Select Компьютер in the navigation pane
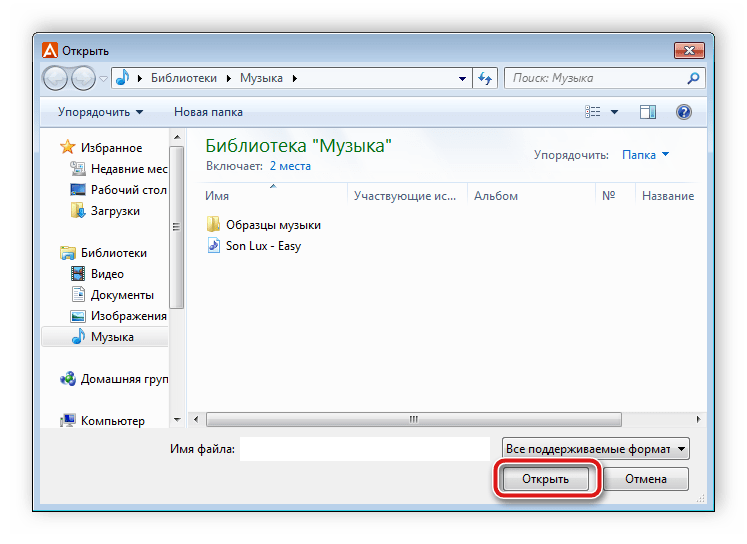This screenshot has width=747, height=544. (112, 421)
